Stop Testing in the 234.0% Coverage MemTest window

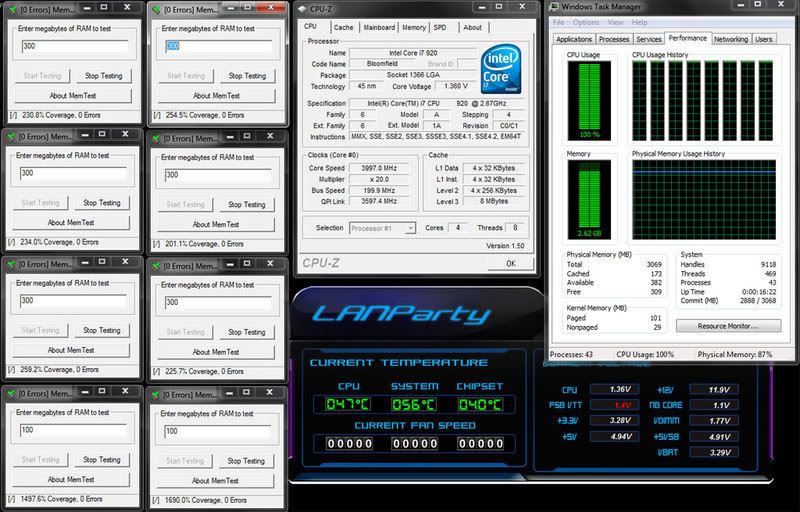point(102,203)
